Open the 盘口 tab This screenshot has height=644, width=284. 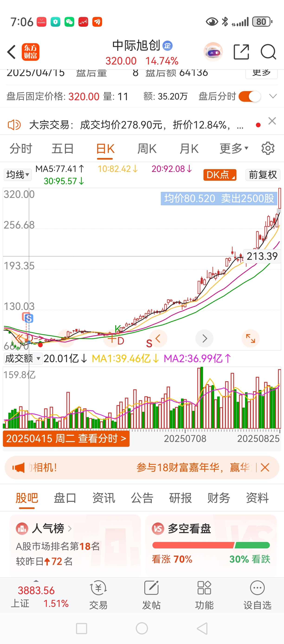click(65, 498)
